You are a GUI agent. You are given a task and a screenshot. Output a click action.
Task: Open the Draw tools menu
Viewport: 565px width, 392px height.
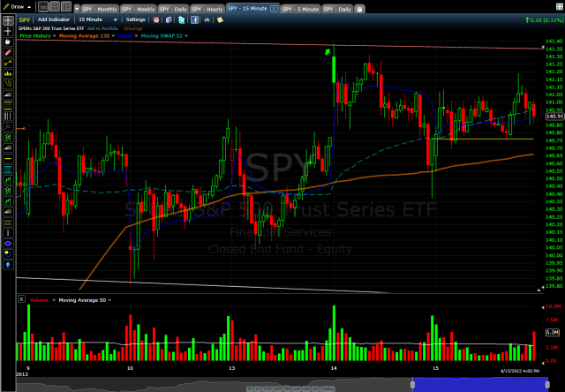tap(17, 6)
